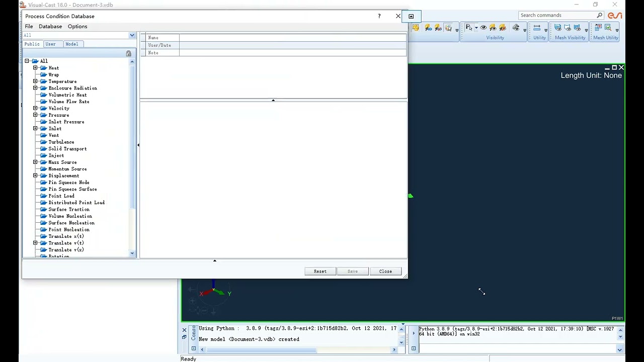This screenshot has height=362, width=644.
Task: Collapse the All root node in the tree
Action: 27,61
